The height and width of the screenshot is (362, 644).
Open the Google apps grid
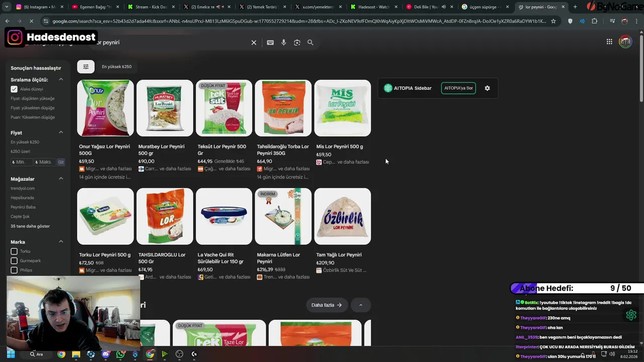click(609, 42)
